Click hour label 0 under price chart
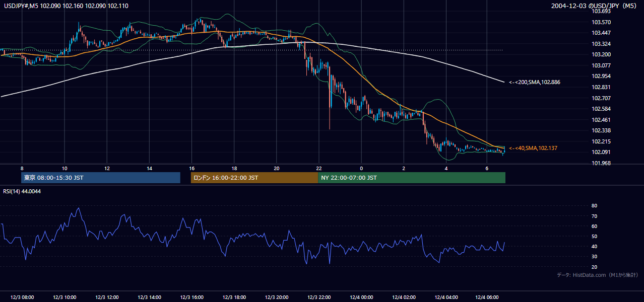Screen dimensions: 644x302 point(361,168)
